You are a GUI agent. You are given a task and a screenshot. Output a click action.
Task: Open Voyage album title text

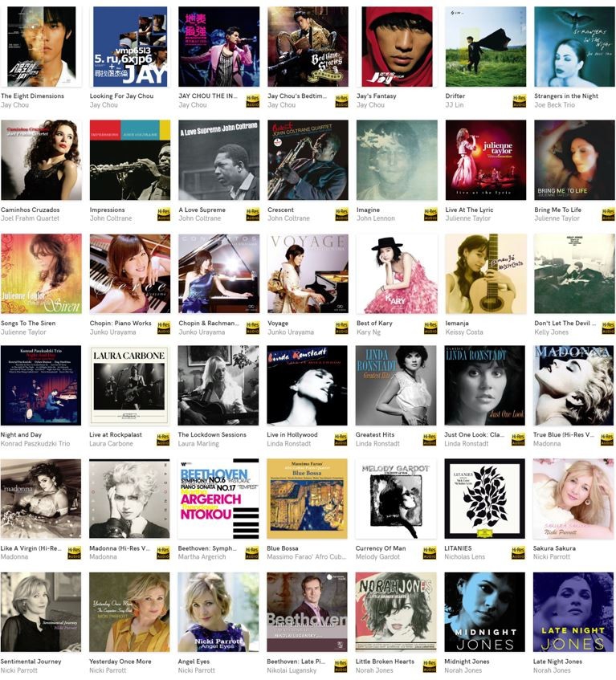pyautogui.click(x=278, y=324)
